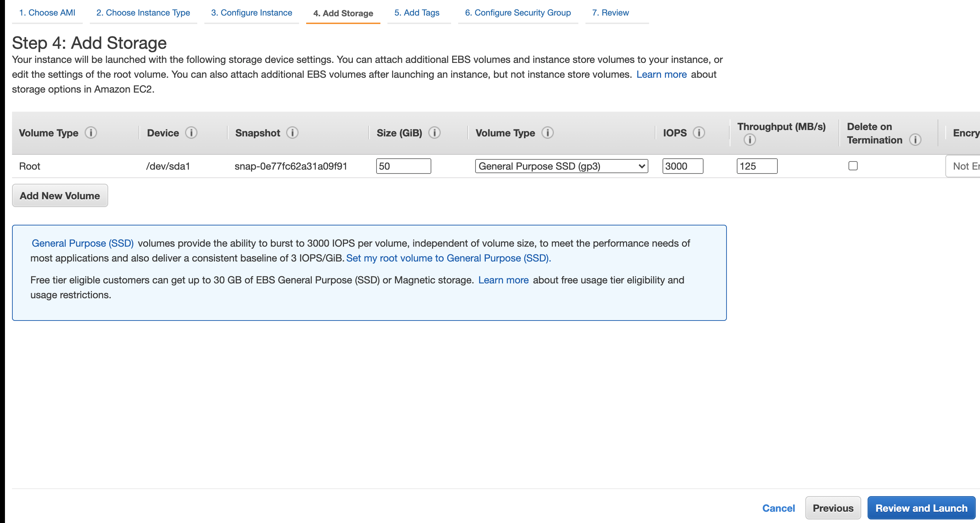Image resolution: width=980 pixels, height=523 pixels.
Task: Click Set my root volume to General Purpose link
Action: [x=449, y=258]
